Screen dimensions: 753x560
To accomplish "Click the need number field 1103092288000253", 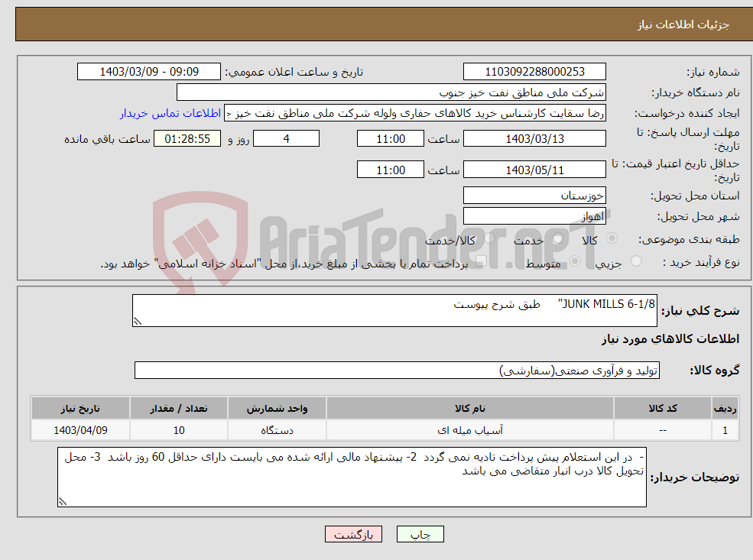I will tap(534, 72).
